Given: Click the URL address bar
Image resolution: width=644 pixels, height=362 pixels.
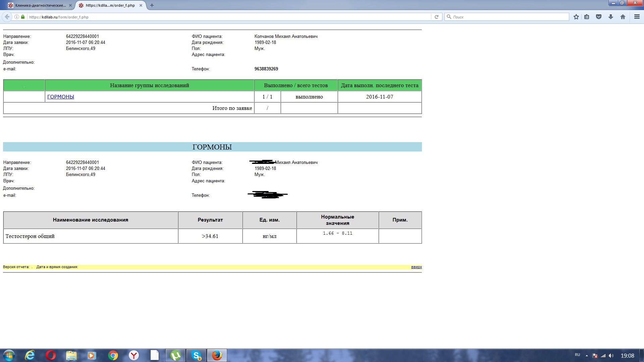Looking at the screenshot, I should [x=228, y=17].
